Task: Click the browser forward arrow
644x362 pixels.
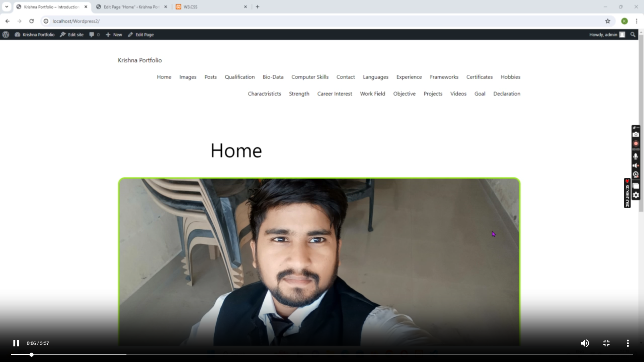Action: (x=19, y=21)
